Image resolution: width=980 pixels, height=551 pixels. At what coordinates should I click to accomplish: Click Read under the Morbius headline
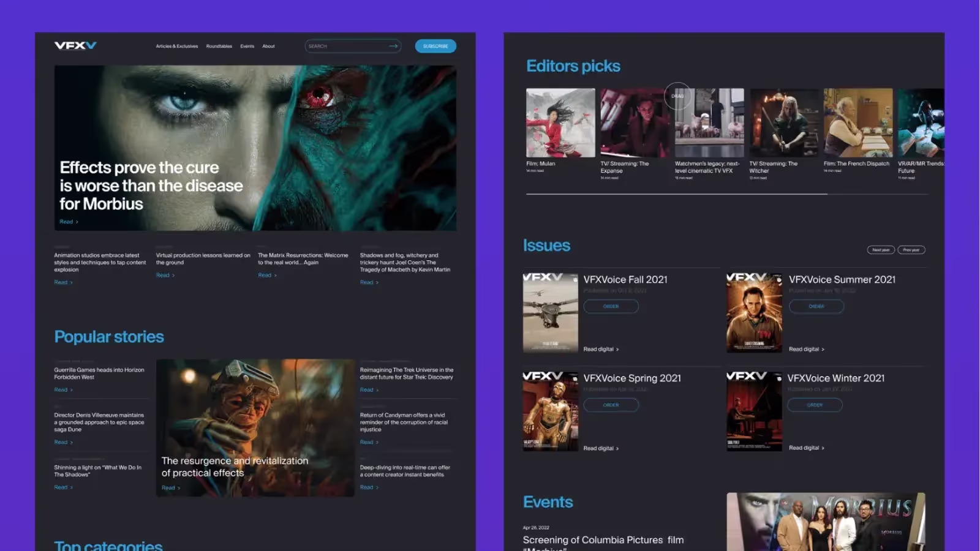coord(68,222)
